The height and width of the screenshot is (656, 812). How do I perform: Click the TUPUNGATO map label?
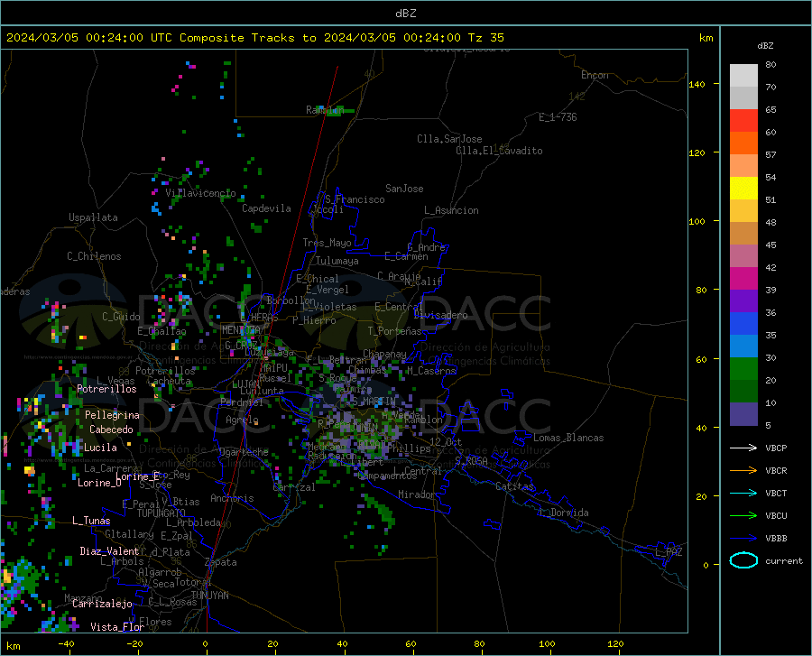tap(161, 513)
